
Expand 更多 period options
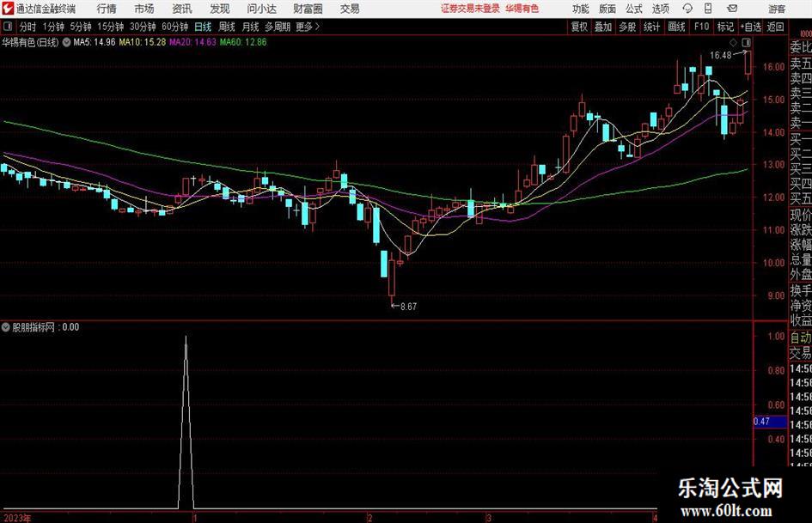[x=308, y=27]
